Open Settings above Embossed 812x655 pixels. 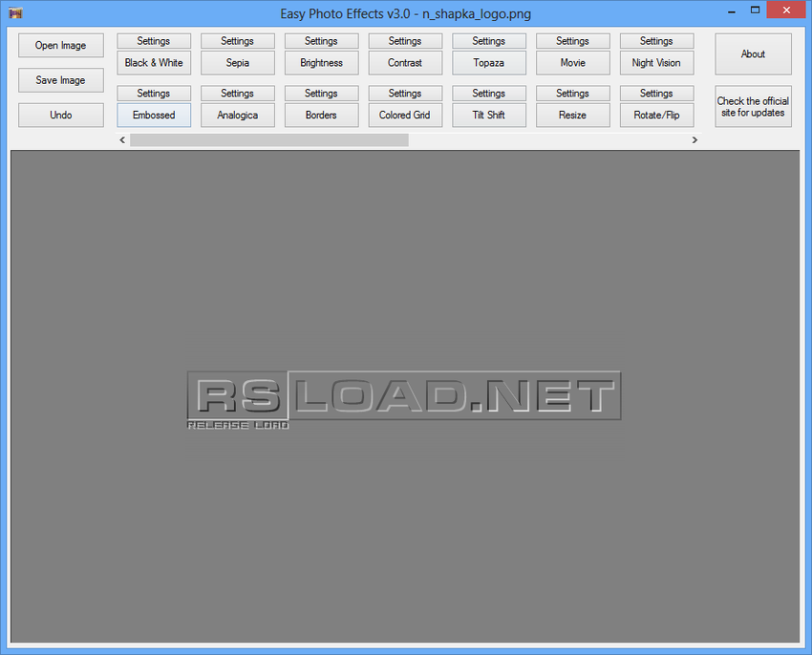pos(154,94)
